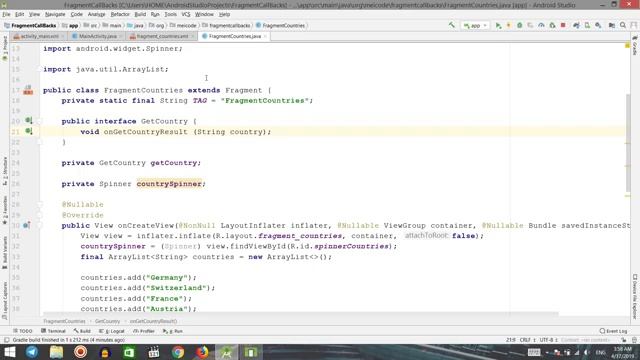Start debugging with the green bug icon
Screen dimensions: 640x360
(x=520, y=25)
